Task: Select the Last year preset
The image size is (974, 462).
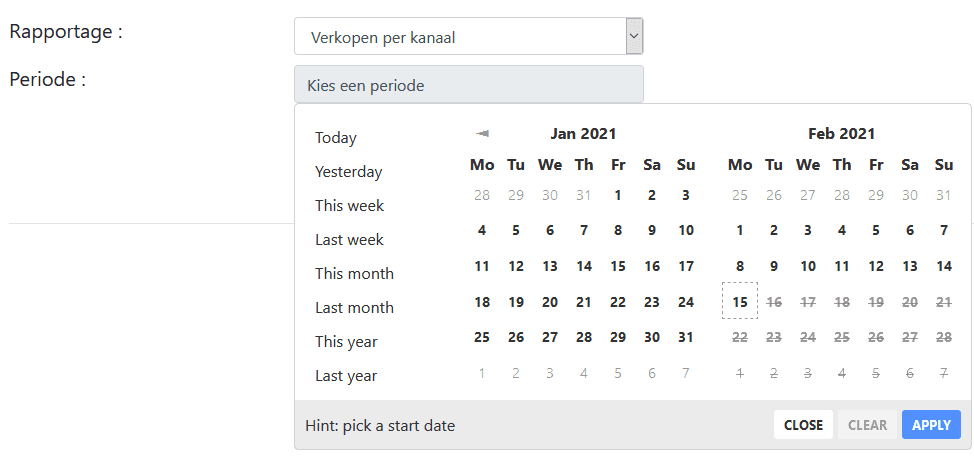Action: tap(346, 376)
